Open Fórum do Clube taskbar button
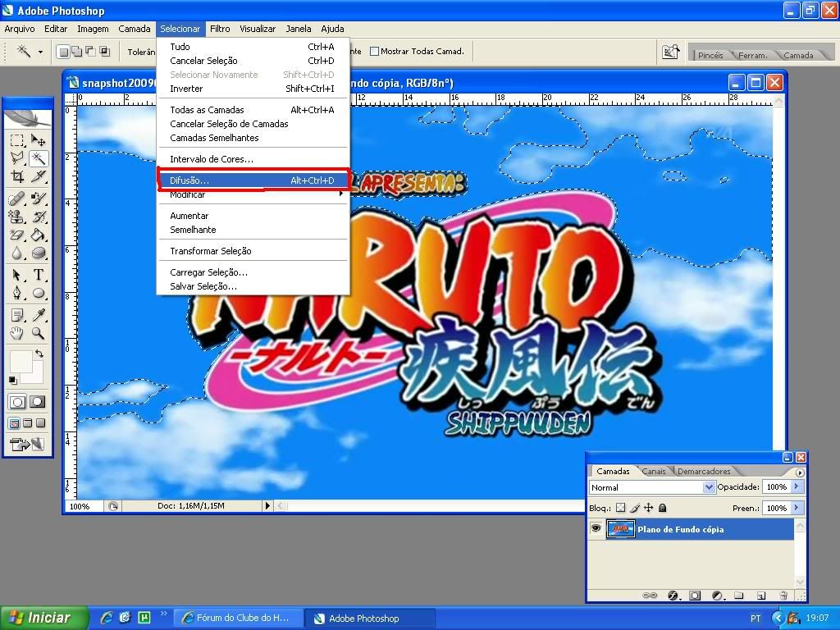 (235, 618)
